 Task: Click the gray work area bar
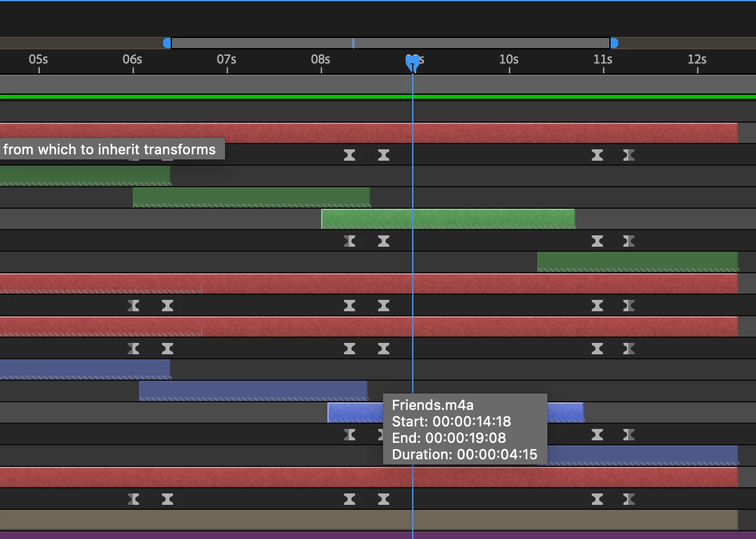click(x=391, y=43)
